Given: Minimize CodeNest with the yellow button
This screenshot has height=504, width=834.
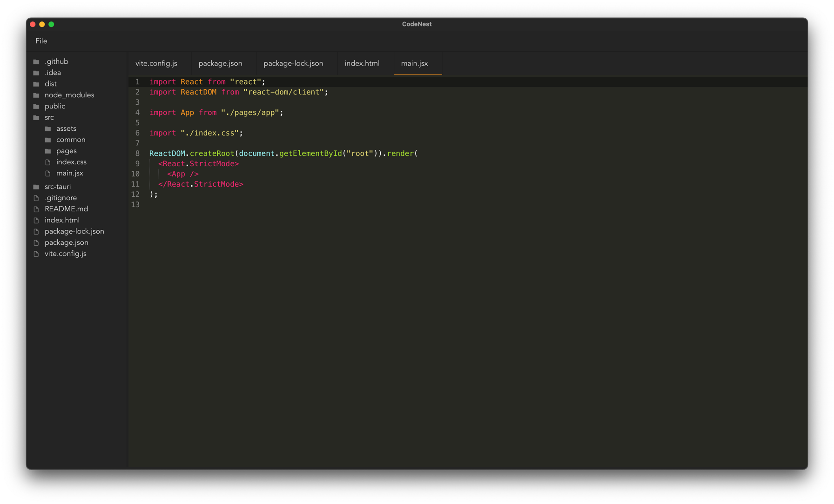Looking at the screenshot, I should coord(42,24).
